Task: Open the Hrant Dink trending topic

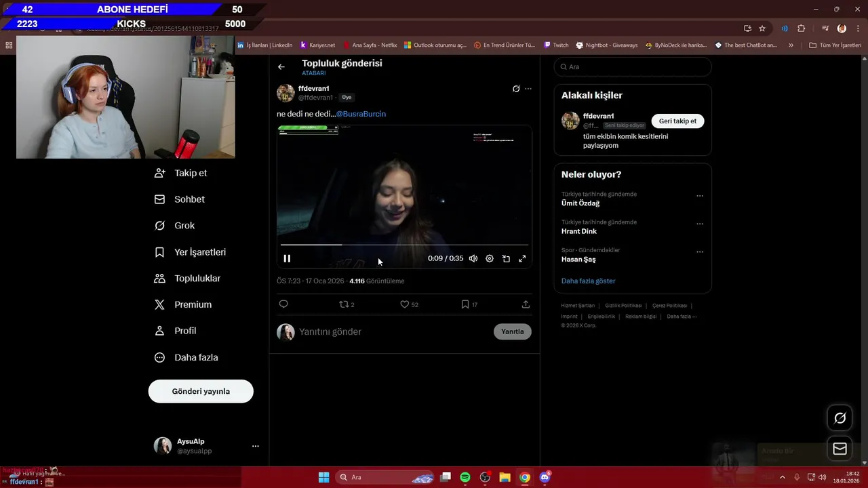Action: point(579,231)
